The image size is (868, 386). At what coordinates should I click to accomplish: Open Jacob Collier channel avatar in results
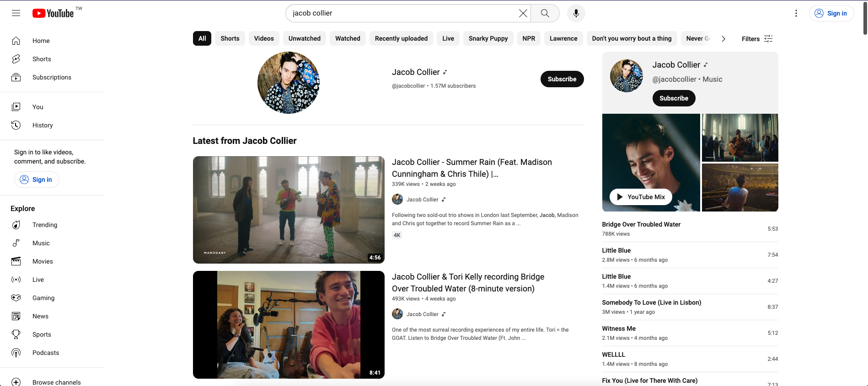(289, 83)
